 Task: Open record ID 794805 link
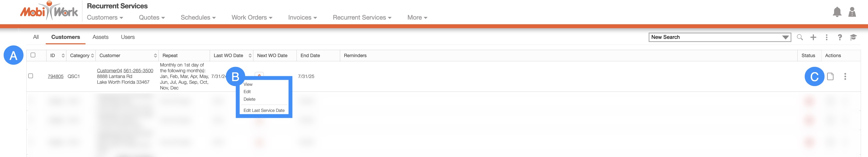56,76
